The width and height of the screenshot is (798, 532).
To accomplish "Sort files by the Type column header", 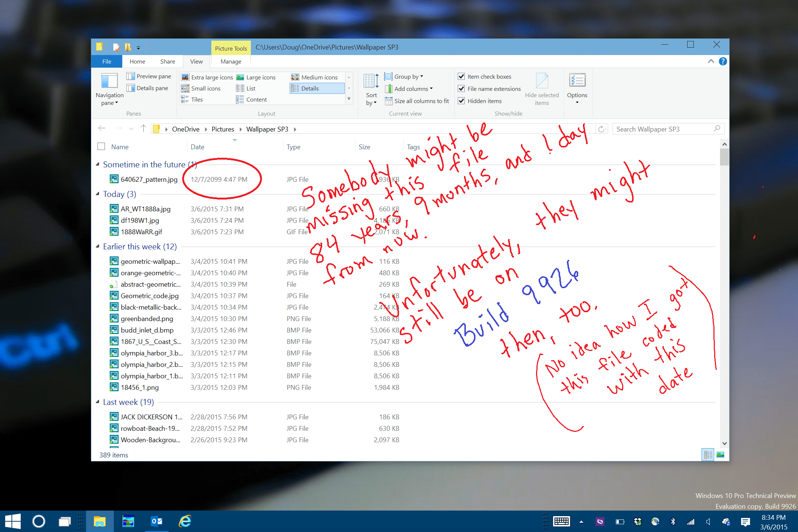I will point(319,147).
